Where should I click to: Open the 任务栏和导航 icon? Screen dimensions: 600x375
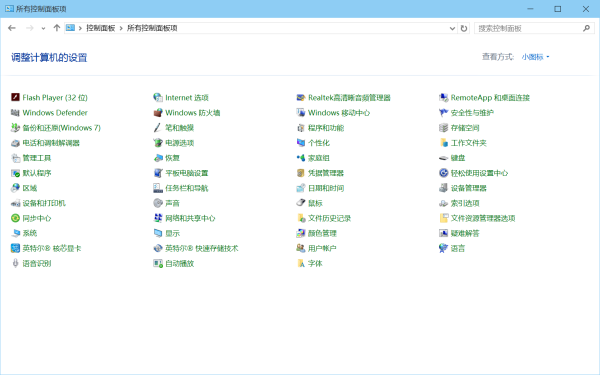click(x=158, y=188)
